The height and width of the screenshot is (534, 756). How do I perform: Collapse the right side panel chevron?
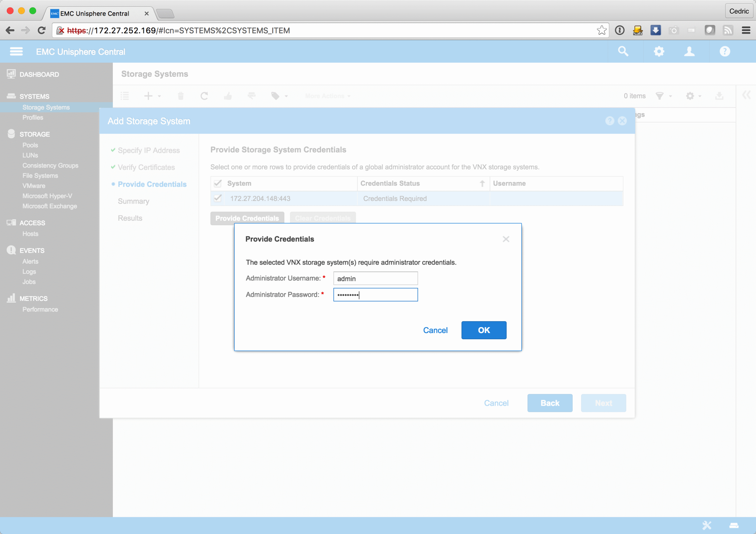tap(746, 95)
